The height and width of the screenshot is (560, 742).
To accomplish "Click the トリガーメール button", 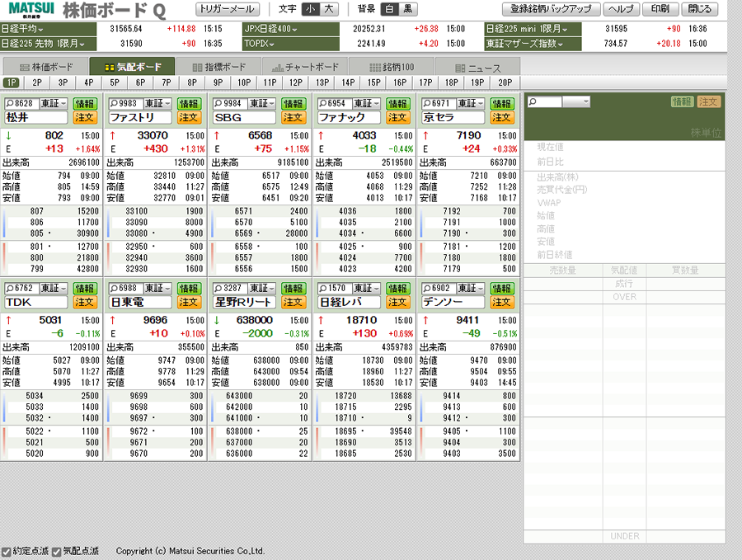I will tap(228, 9).
